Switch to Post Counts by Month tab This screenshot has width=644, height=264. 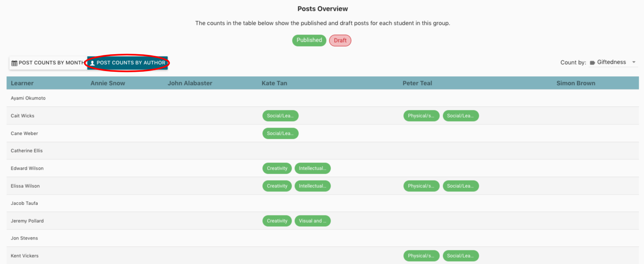click(48, 63)
